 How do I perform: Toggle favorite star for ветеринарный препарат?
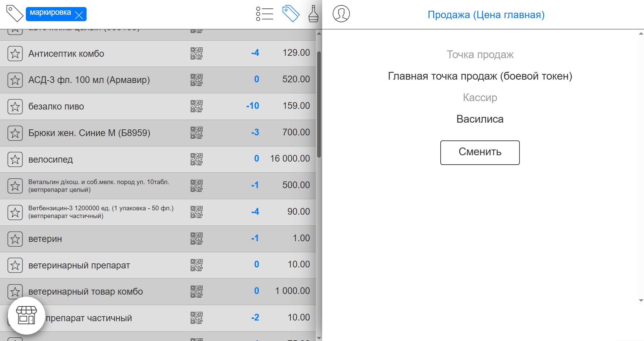15,265
